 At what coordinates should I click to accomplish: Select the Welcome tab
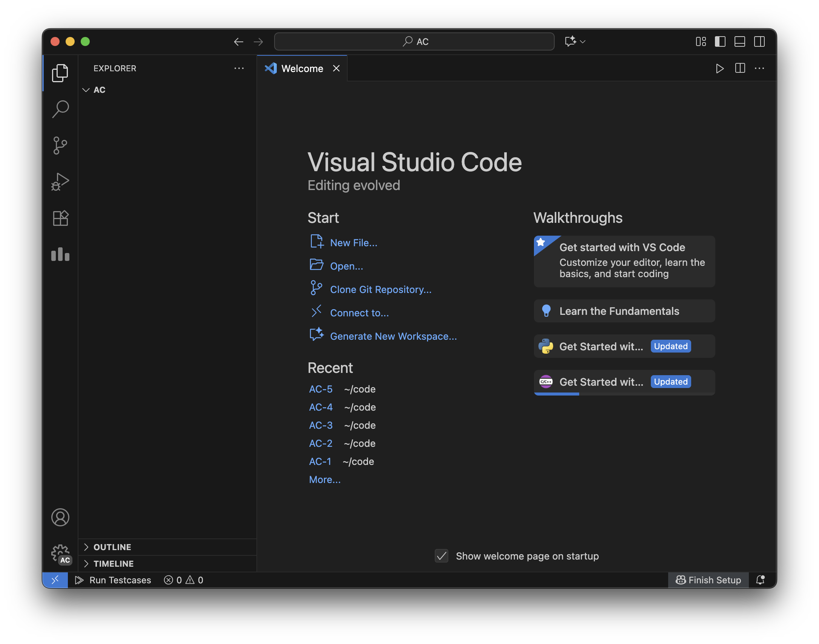click(x=302, y=69)
